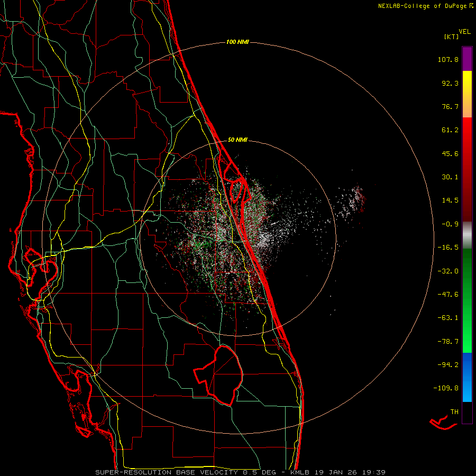Click the -94.2 legend value
476x476 pixels.
tap(448, 364)
